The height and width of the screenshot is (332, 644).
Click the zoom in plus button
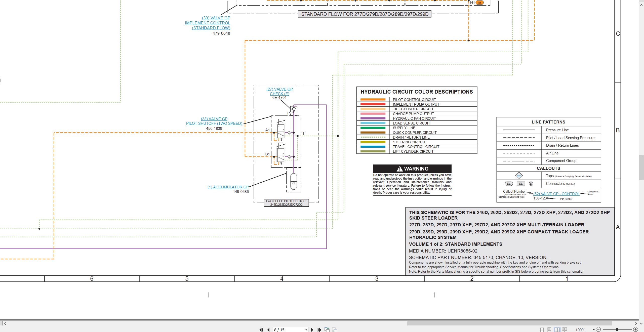[x=635, y=329]
